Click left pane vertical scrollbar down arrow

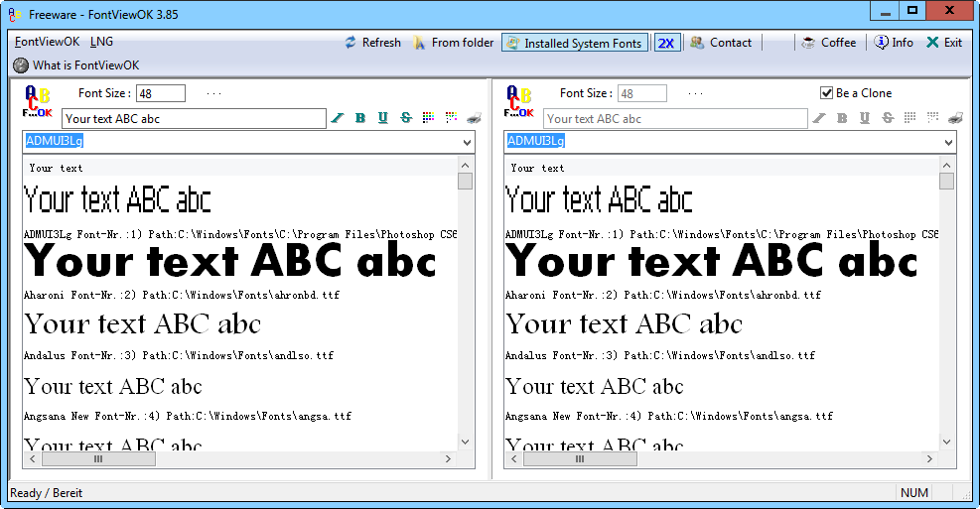(465, 442)
